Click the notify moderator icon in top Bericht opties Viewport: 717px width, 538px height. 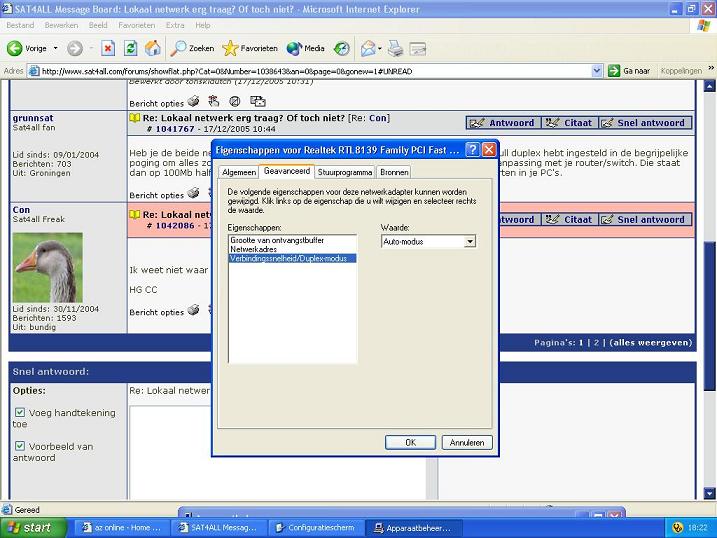(x=235, y=101)
